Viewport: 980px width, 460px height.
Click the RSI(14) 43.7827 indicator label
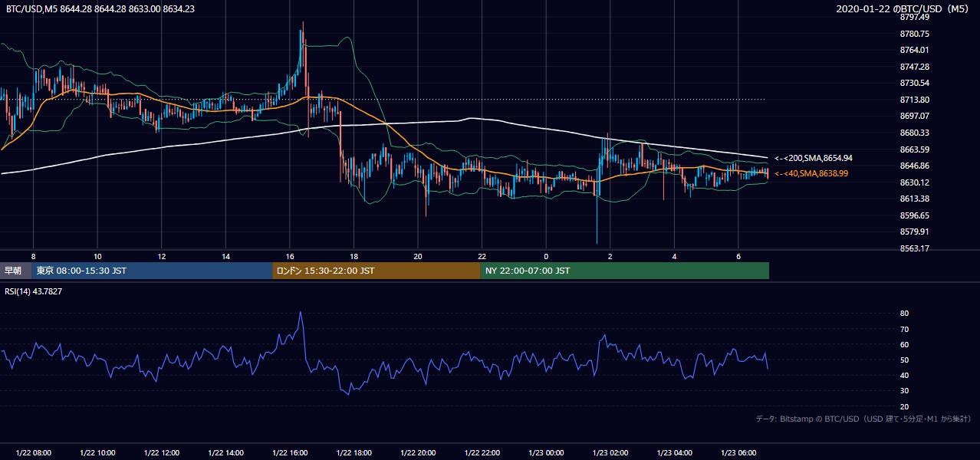[x=33, y=291]
